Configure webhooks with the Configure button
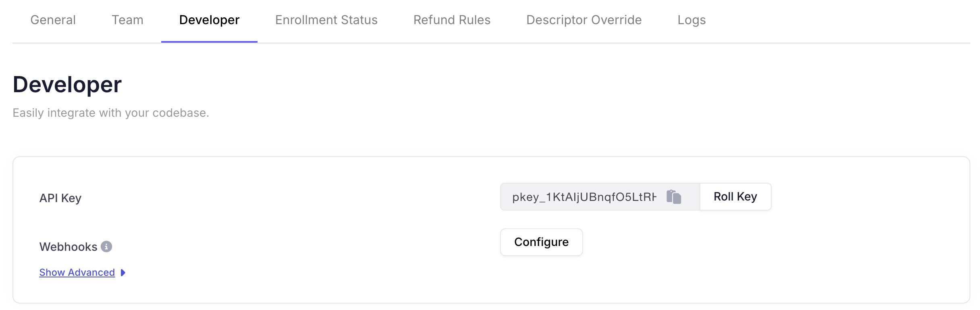Viewport: 980px width, 310px height. click(x=541, y=242)
